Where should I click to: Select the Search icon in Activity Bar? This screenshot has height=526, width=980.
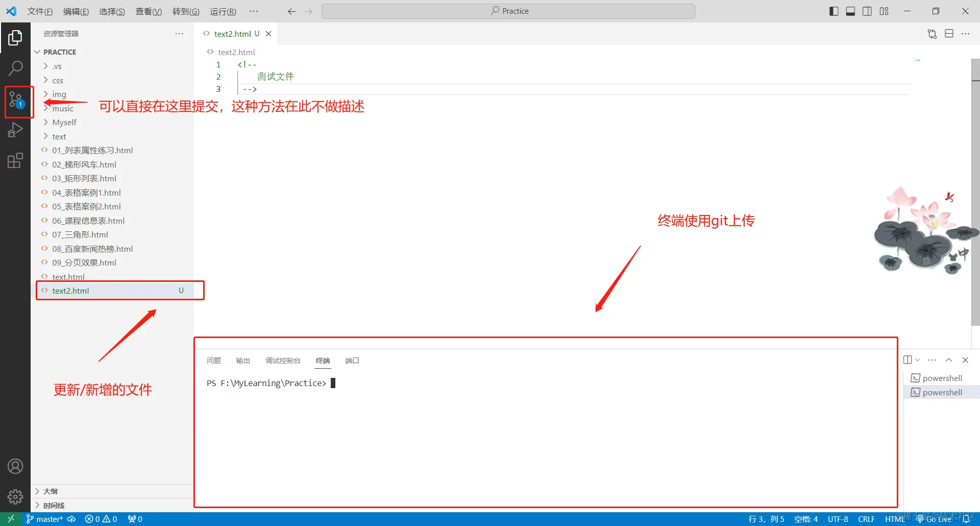(16, 67)
